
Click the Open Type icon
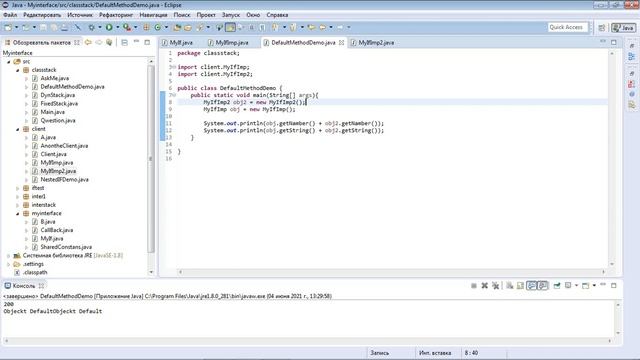pyautogui.click(x=177, y=27)
